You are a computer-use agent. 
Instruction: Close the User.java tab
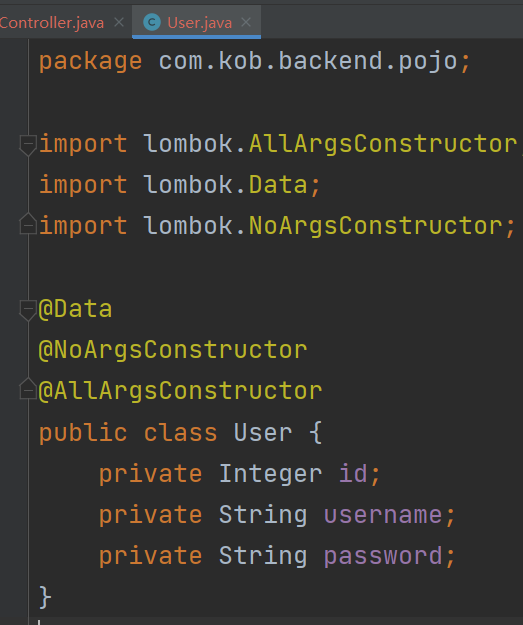coord(246,22)
